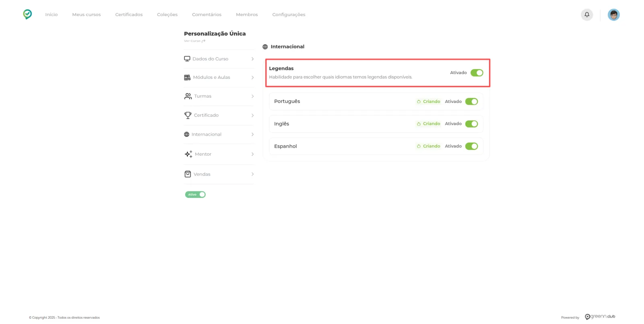This screenshot has height=324, width=644.
Task: Click the Turmas people icon
Action: [x=188, y=96]
